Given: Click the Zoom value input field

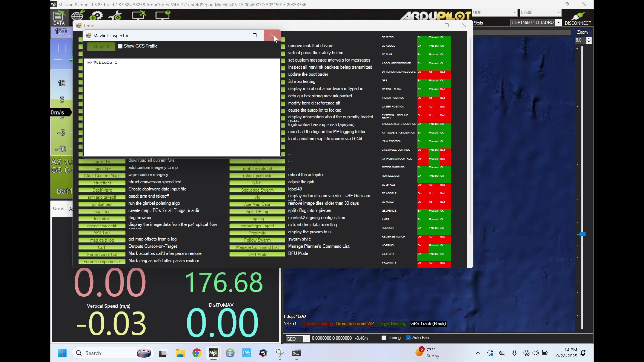Looking at the screenshot, I should (580, 40).
